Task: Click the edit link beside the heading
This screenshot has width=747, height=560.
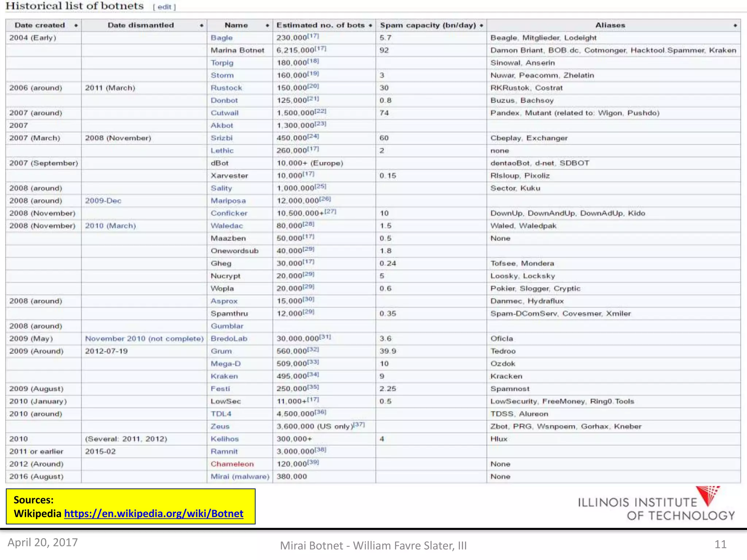Action: click(165, 7)
